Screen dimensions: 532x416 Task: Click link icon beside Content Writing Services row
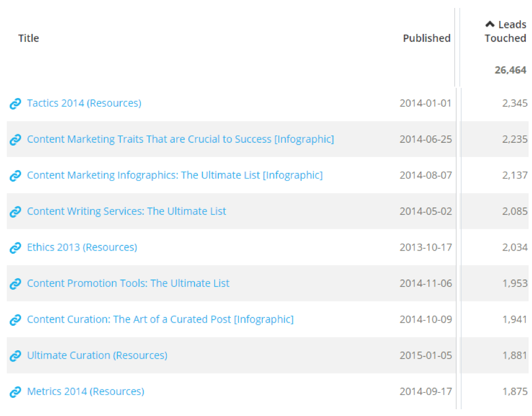coord(15,212)
